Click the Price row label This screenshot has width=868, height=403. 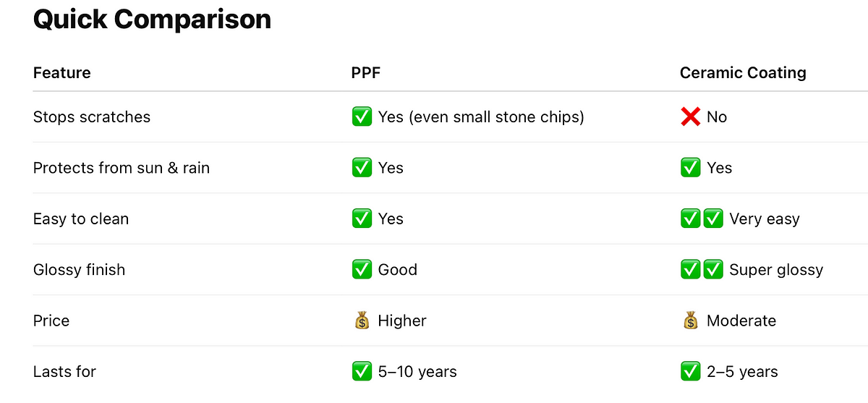point(51,321)
